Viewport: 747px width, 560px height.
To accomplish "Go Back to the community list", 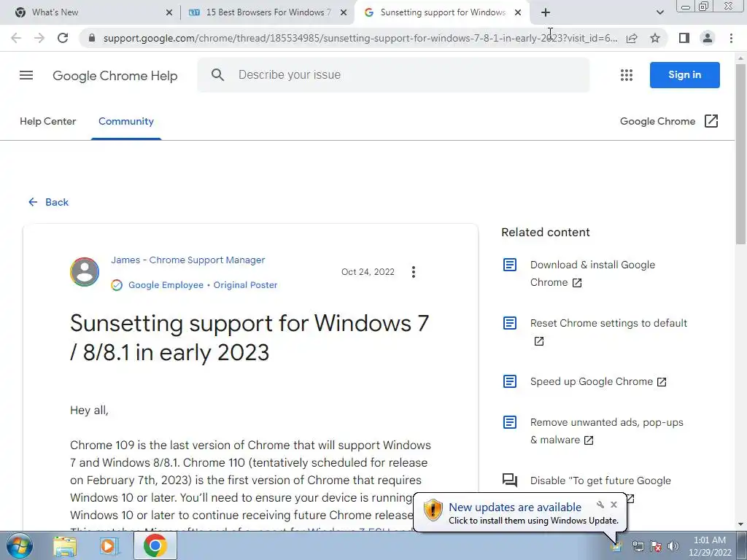I will (48, 203).
